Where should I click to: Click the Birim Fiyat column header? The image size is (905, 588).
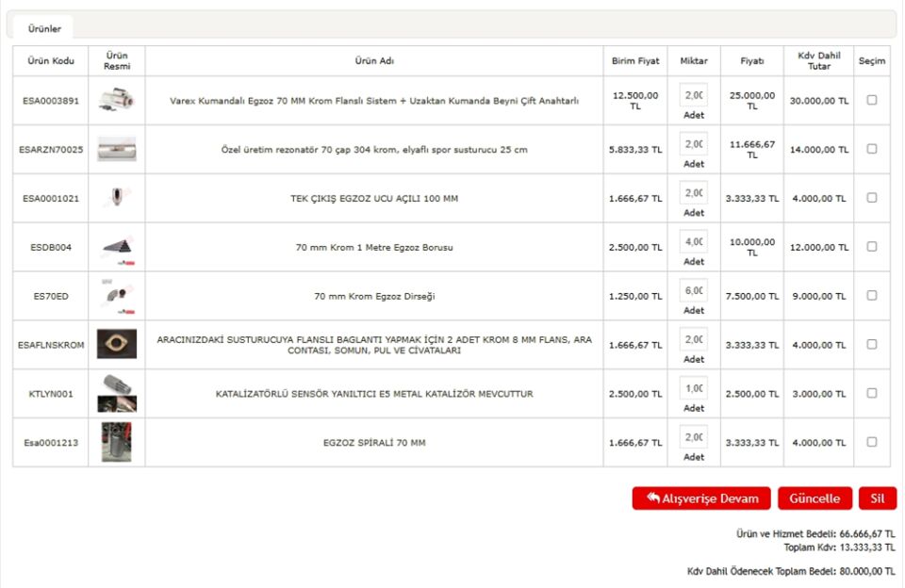tap(634, 60)
